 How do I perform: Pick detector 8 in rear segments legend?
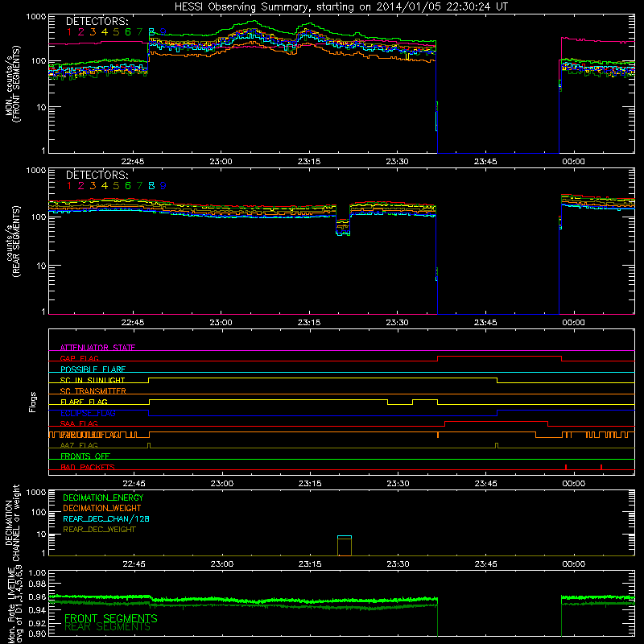[151, 186]
